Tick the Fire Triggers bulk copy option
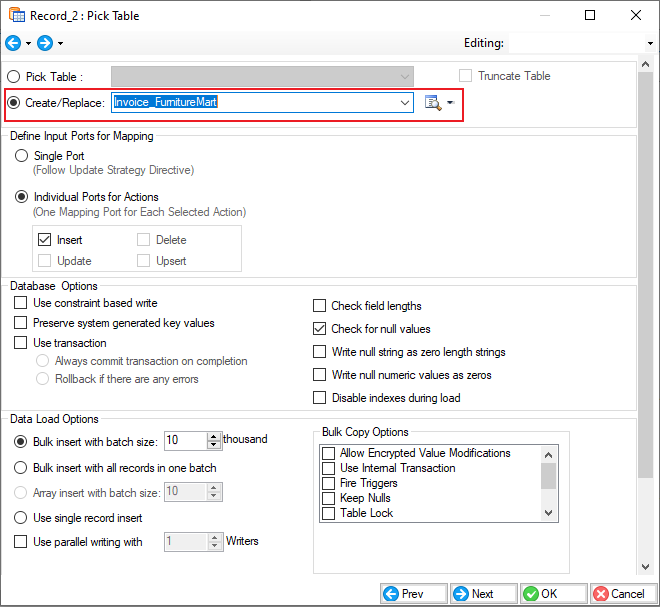This screenshot has height=607, width=660. [328, 483]
